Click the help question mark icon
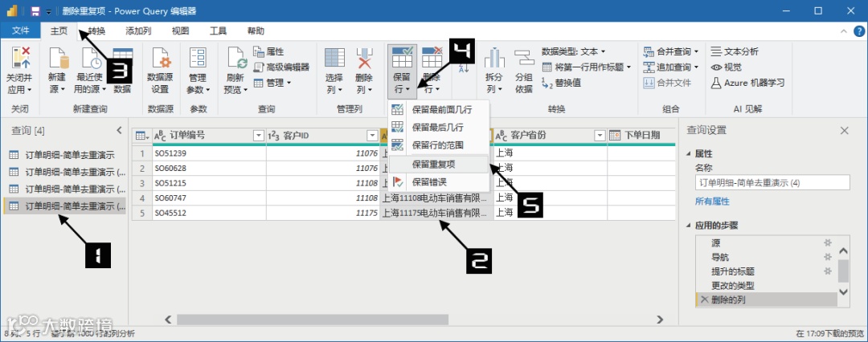868x342 pixels. (x=859, y=31)
